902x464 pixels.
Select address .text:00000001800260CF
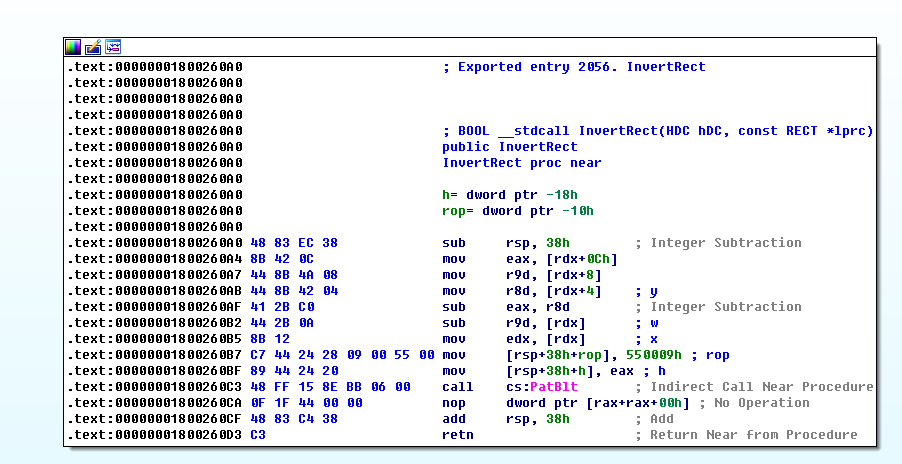[155, 419]
